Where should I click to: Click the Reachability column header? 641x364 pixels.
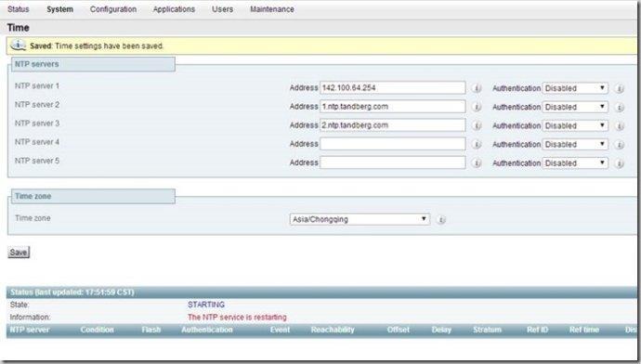tap(333, 330)
